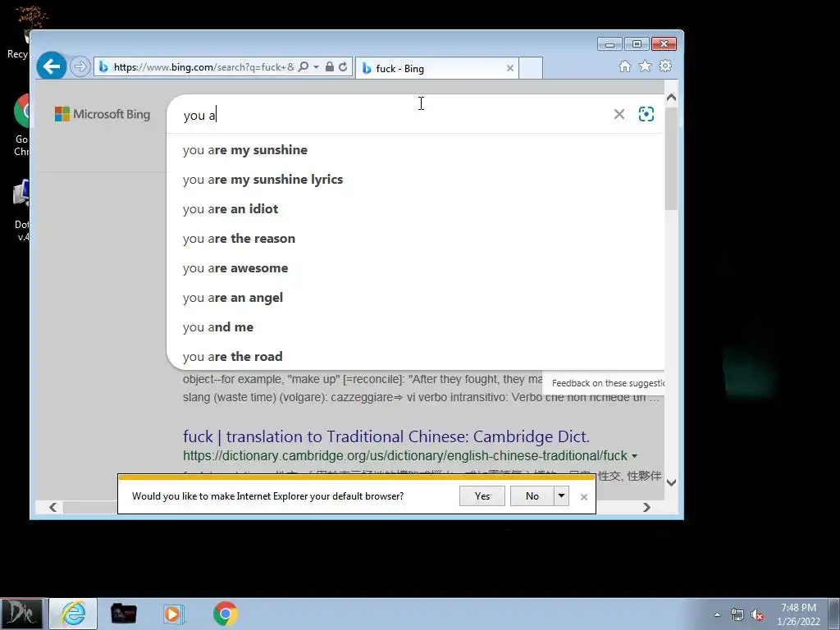Close the 'fuck - Bing' tab
Screen dimensions: 840x630
(510, 68)
